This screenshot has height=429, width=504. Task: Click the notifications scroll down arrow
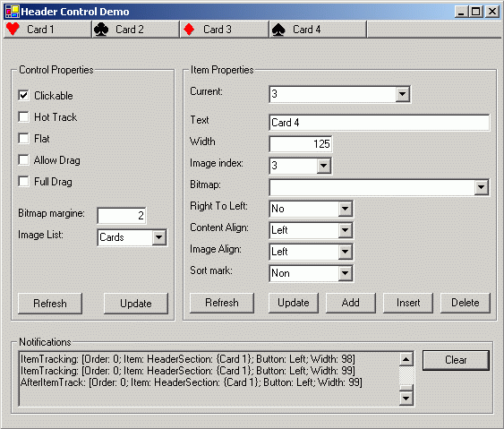(406, 399)
